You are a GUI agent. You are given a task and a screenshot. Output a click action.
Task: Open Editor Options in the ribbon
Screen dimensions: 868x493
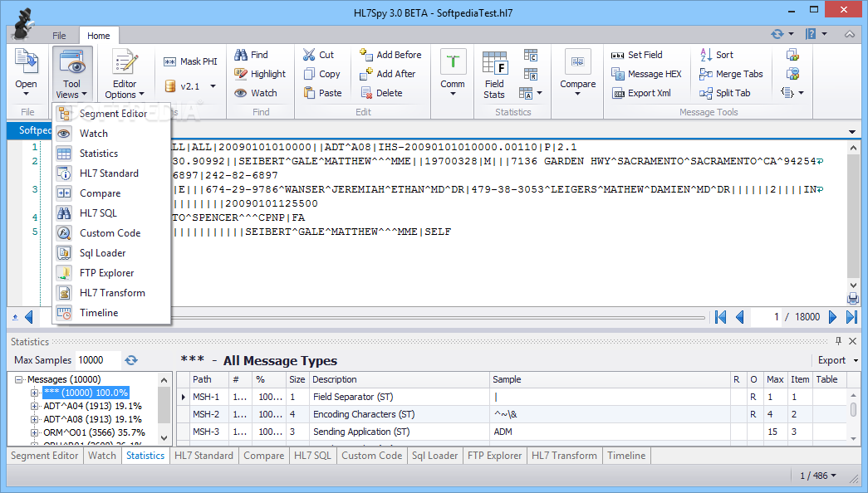click(x=125, y=75)
